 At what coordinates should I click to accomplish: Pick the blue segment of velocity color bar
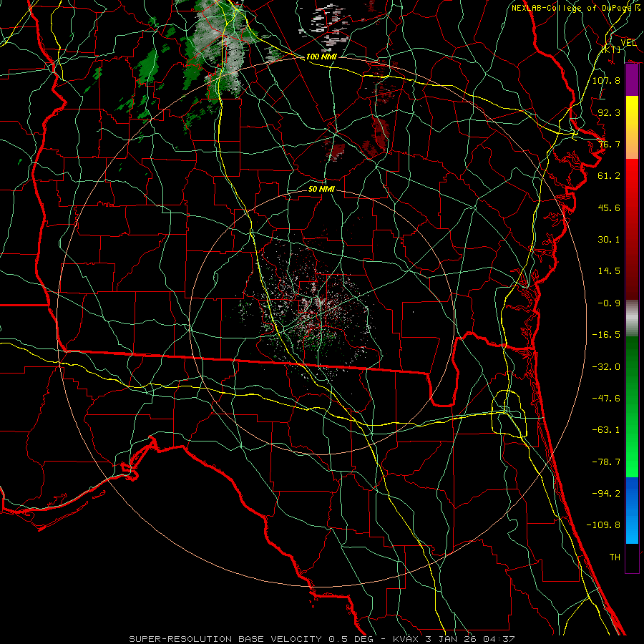[x=632, y=510]
